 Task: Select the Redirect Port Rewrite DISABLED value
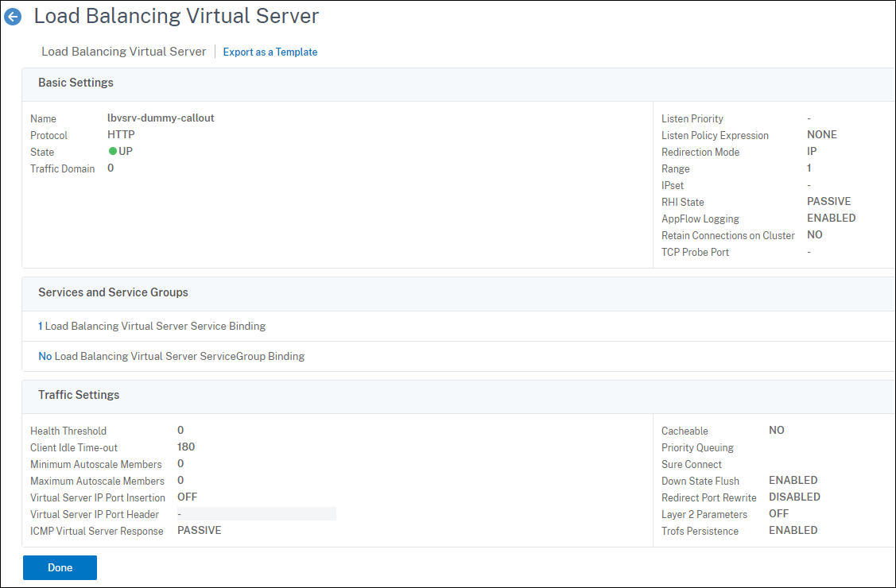click(x=794, y=497)
